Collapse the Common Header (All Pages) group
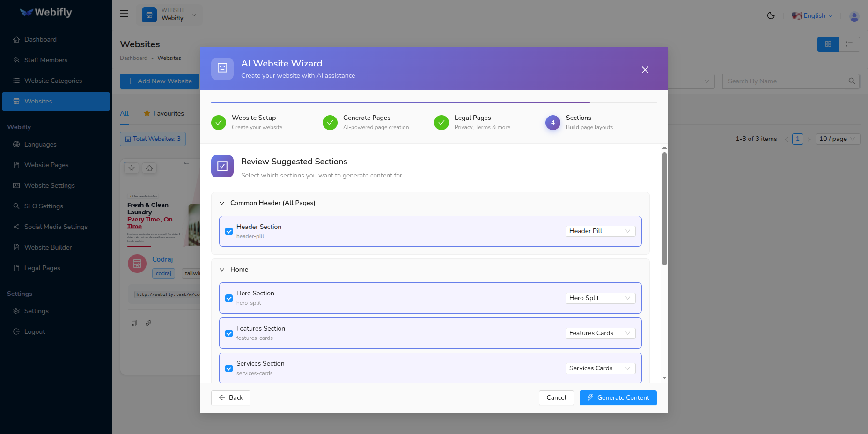This screenshot has height=434, width=868. click(222, 203)
